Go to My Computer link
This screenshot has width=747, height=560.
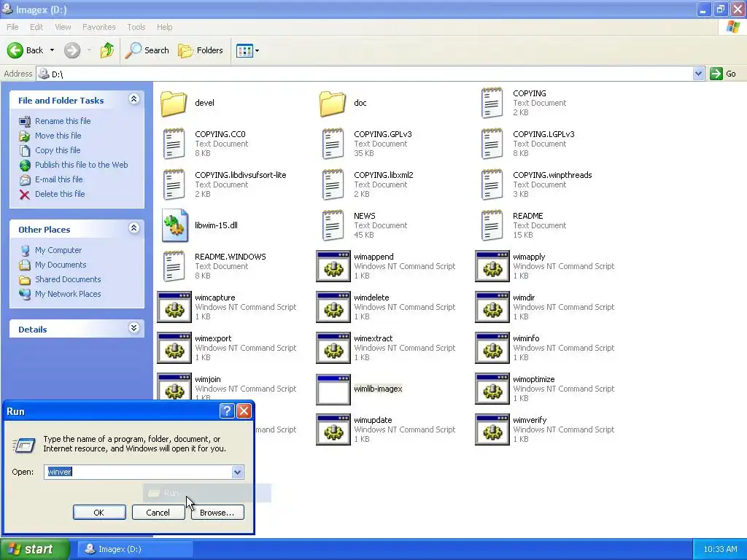coord(58,250)
